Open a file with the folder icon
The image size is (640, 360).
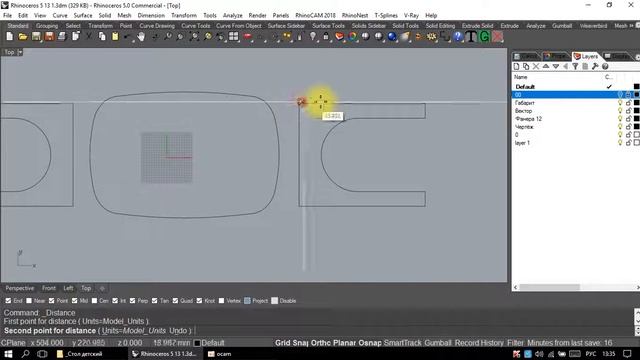click(x=23, y=37)
